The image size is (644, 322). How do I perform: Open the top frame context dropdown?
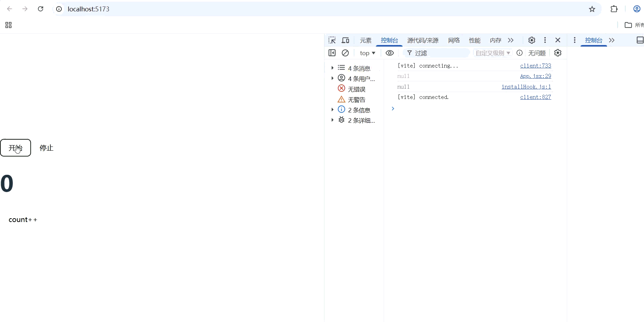pyautogui.click(x=367, y=53)
